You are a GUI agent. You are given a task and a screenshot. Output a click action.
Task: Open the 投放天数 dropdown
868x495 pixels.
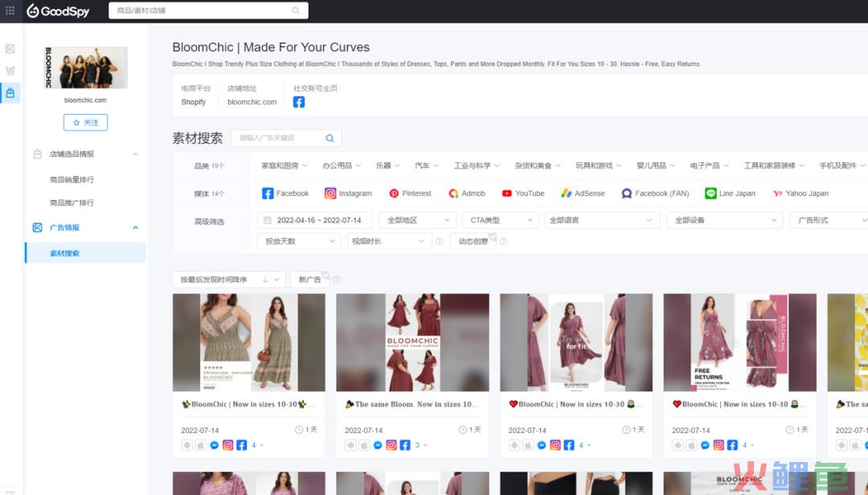[299, 241]
